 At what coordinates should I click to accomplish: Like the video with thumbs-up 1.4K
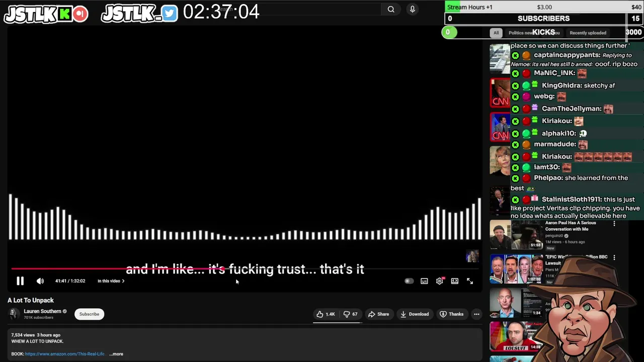[x=326, y=314]
